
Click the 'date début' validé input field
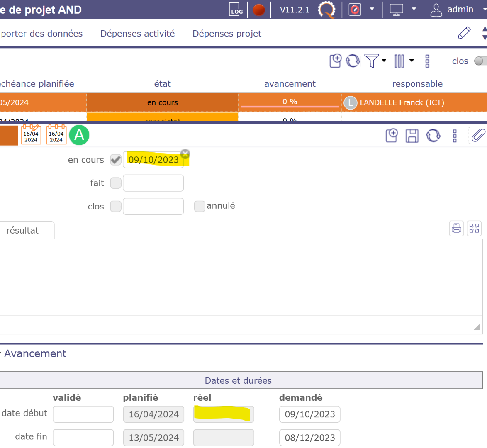click(x=83, y=414)
